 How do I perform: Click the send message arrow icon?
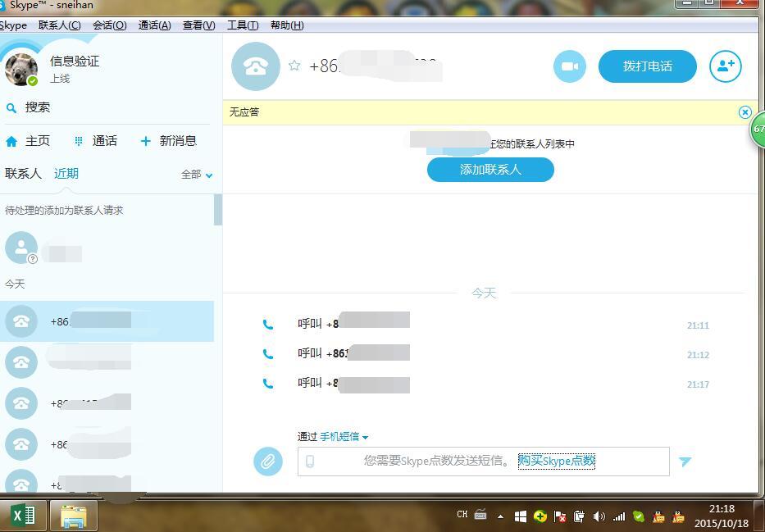[685, 462]
